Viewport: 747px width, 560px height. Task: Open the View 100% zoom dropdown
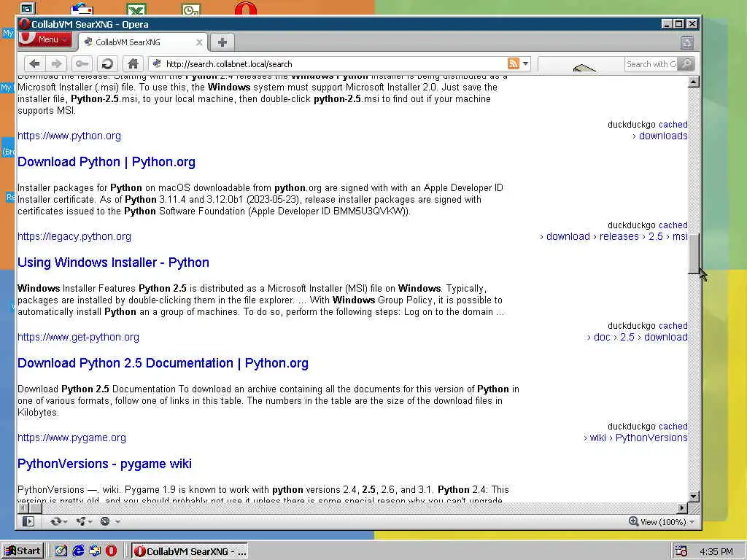coord(662,522)
